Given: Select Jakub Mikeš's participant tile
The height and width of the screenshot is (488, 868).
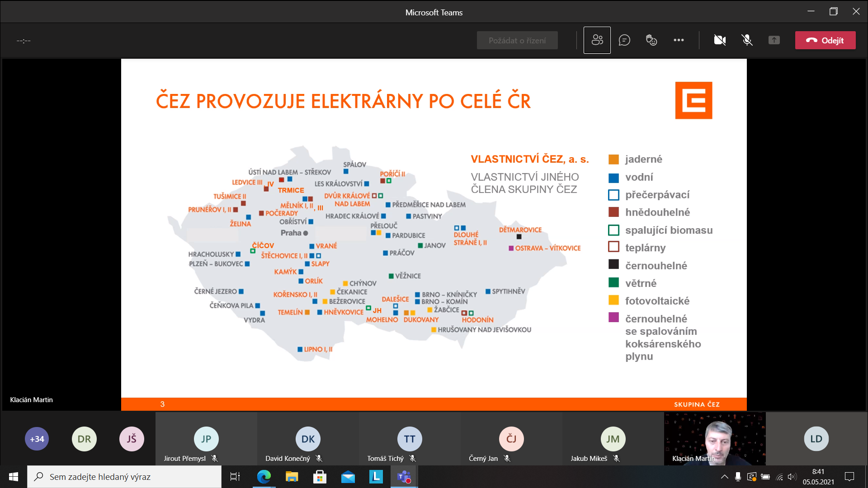Looking at the screenshot, I should tap(613, 439).
